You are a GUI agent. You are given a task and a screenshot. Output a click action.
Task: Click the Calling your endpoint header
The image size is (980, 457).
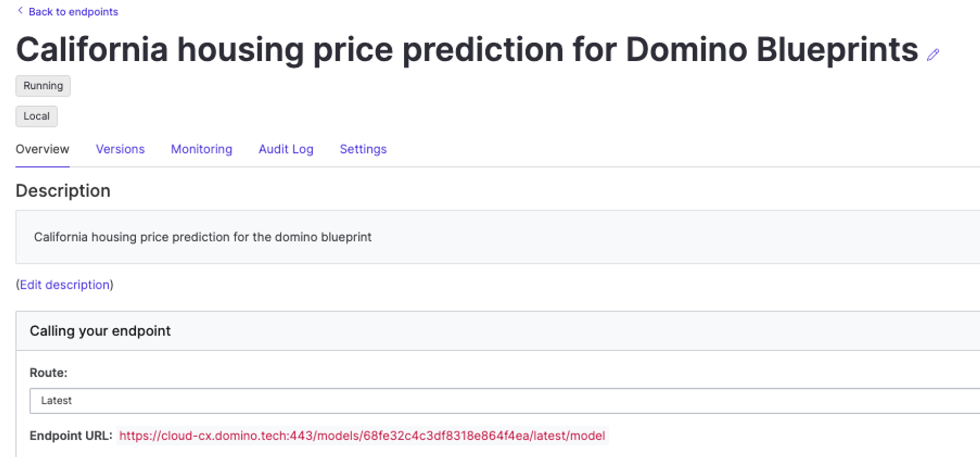100,331
